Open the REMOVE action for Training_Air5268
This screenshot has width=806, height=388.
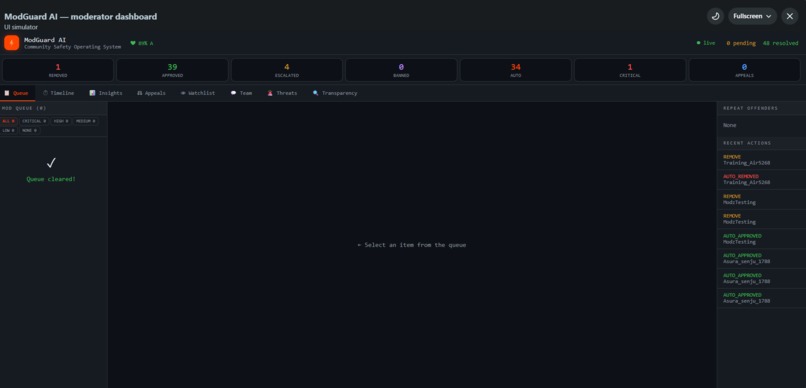761,160
